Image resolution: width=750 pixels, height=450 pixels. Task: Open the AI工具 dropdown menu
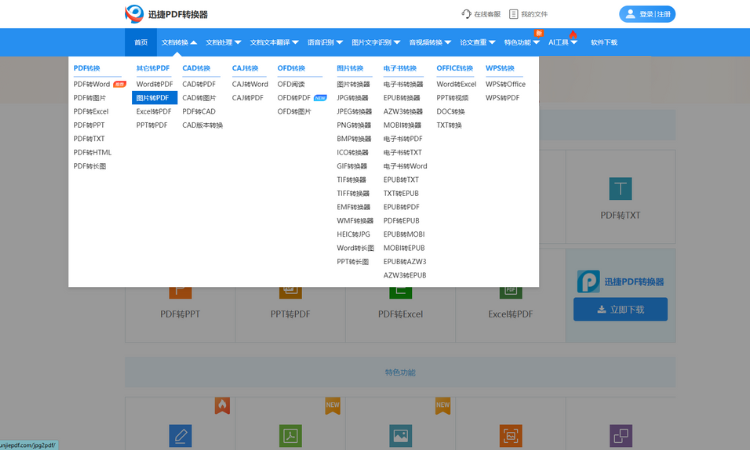[x=561, y=43]
